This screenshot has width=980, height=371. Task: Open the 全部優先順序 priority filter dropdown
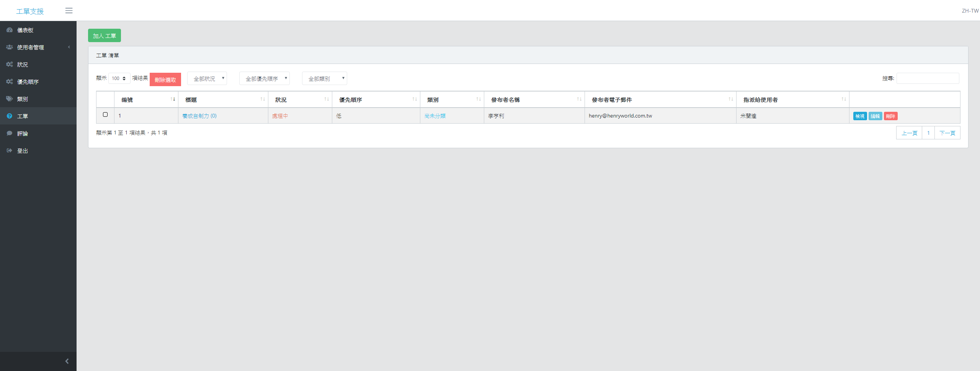[264, 78]
